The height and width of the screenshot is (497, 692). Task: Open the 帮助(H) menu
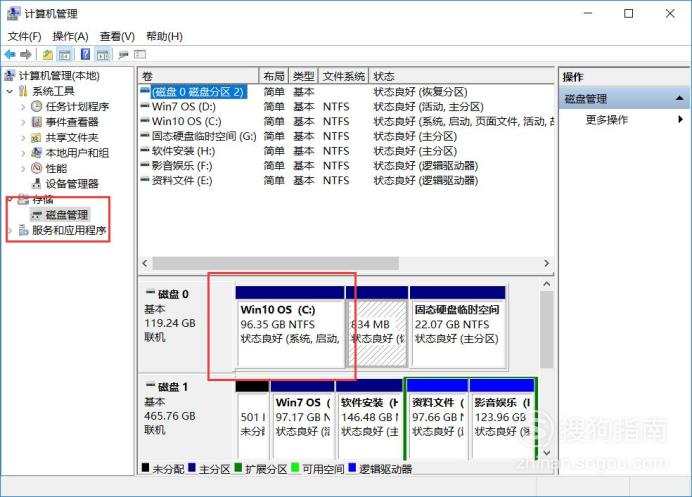(x=164, y=36)
